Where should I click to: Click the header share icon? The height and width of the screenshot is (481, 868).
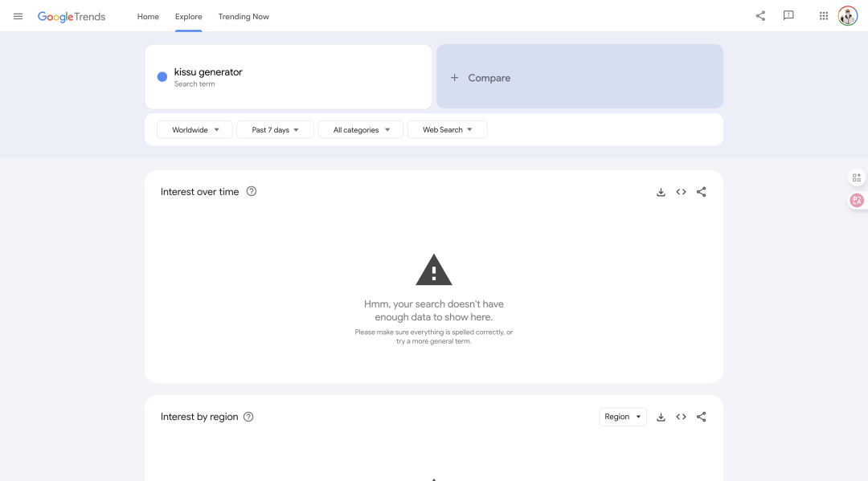coord(760,16)
